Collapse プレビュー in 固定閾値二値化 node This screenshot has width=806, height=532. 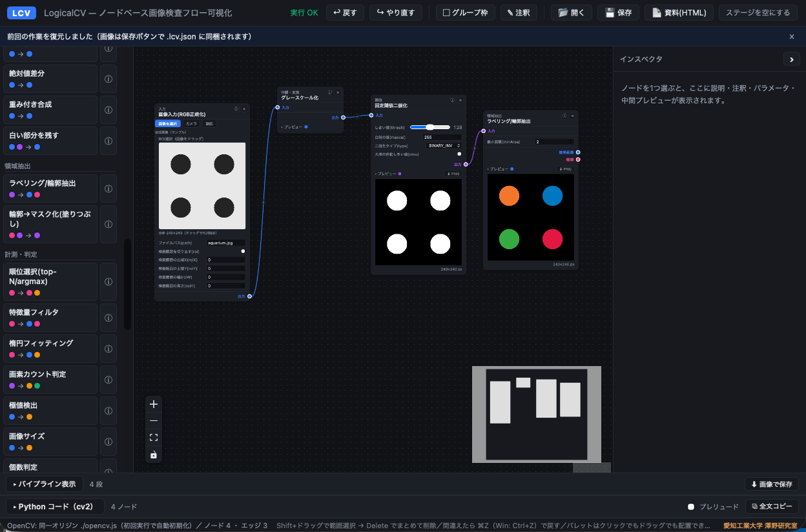[x=389, y=174]
